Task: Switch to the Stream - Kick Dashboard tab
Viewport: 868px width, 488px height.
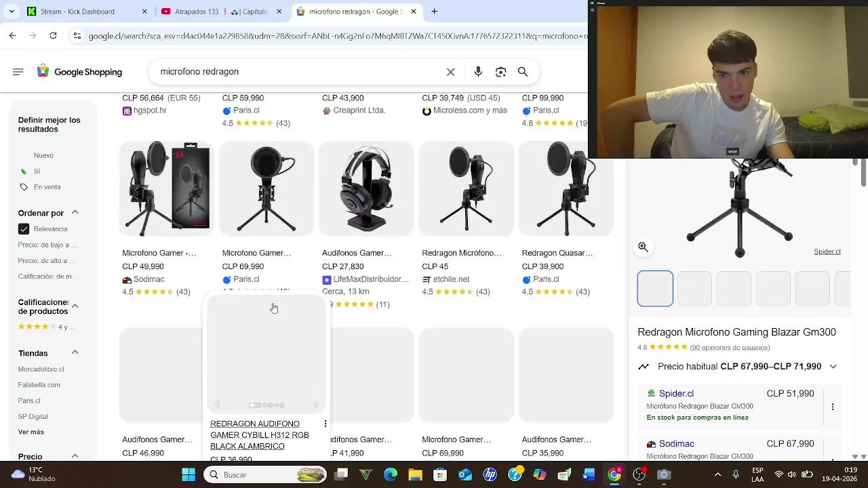Action: pos(87,12)
